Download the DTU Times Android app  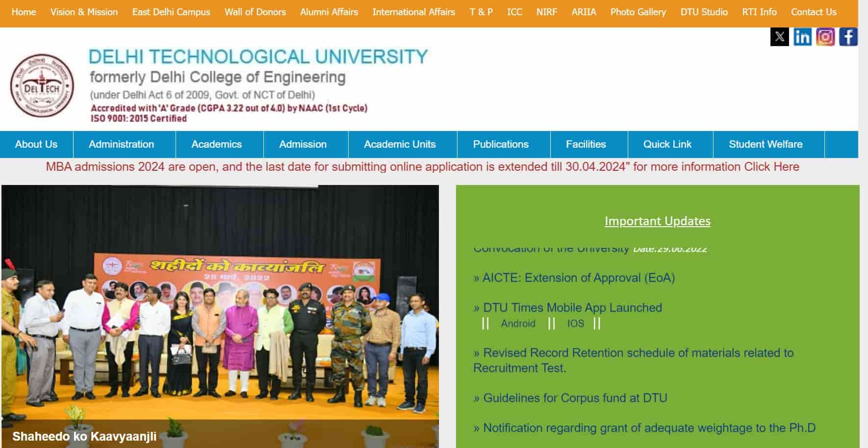tap(517, 323)
